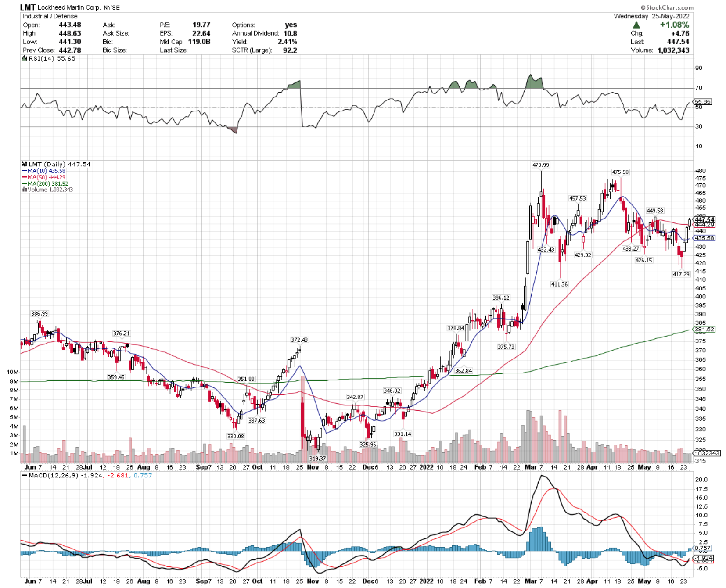Click the Mkt Cap value 119.0B
This screenshot has height=588, width=726.
tap(199, 42)
